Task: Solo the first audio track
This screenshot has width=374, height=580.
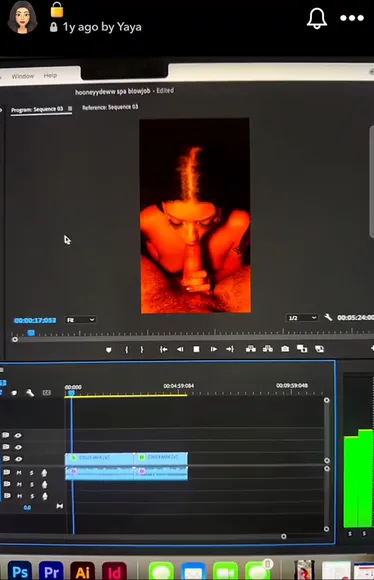Action: [x=32, y=473]
